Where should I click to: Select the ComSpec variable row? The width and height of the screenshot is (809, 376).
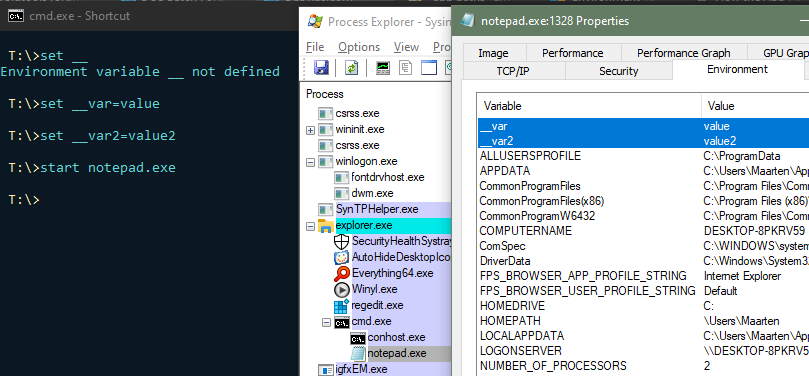(x=643, y=246)
